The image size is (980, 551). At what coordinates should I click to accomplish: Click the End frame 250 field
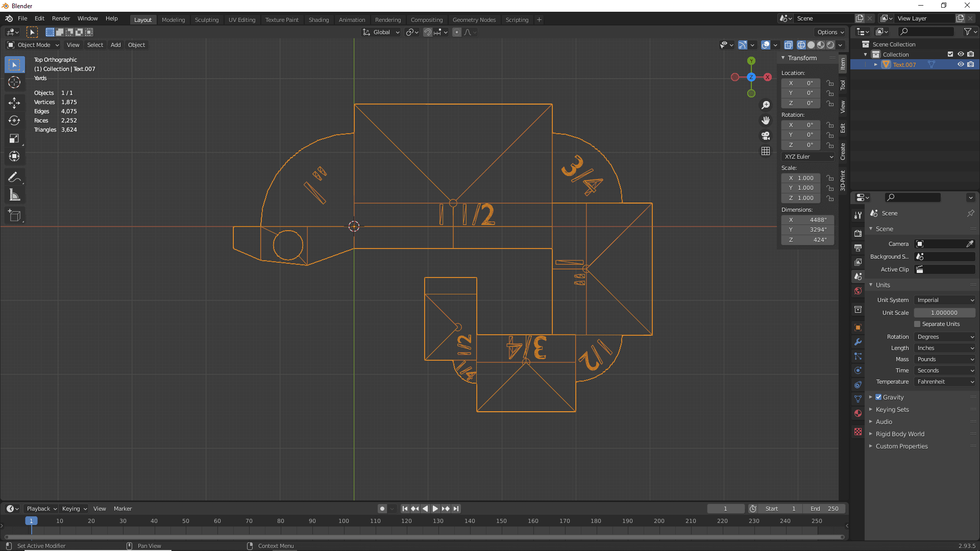[824, 509]
